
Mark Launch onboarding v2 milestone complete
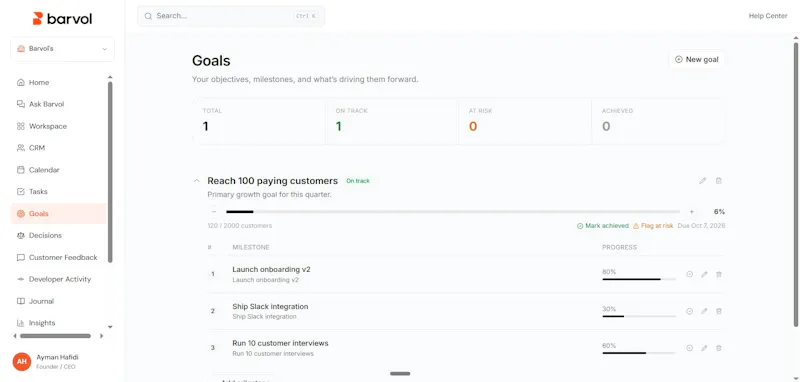coord(689,274)
